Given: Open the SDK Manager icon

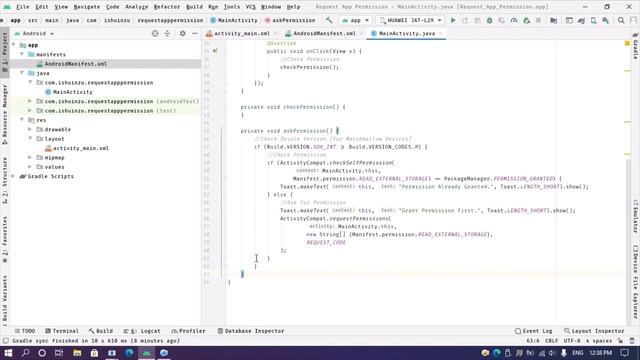Looking at the screenshot, I should [x=606, y=20].
